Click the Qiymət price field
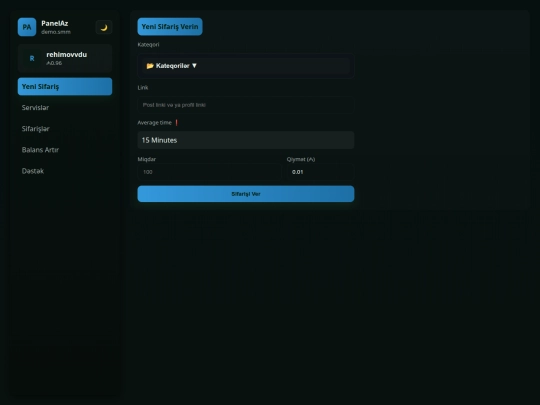 point(320,172)
